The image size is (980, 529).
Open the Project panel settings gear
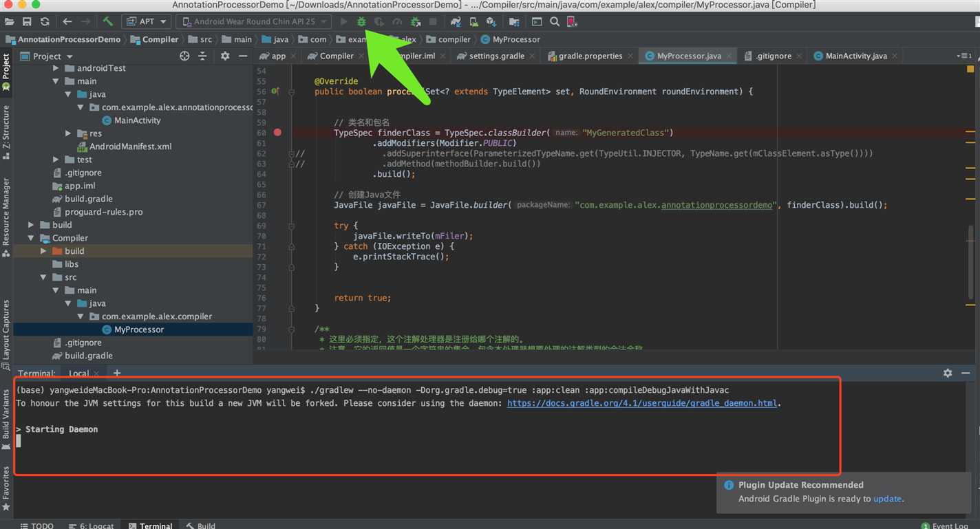[225, 56]
